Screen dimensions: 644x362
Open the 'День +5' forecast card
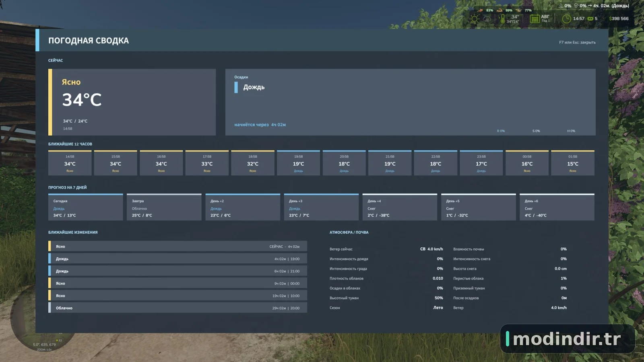point(478,207)
